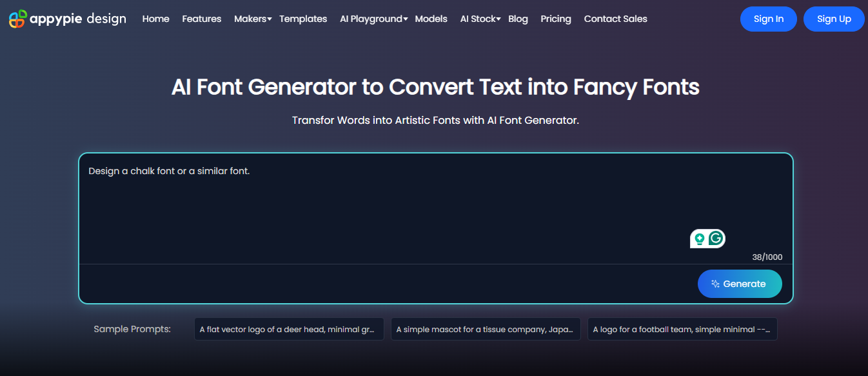Expand the Makers dropdown menu
Viewport: 868px width, 376px height.
pos(252,19)
